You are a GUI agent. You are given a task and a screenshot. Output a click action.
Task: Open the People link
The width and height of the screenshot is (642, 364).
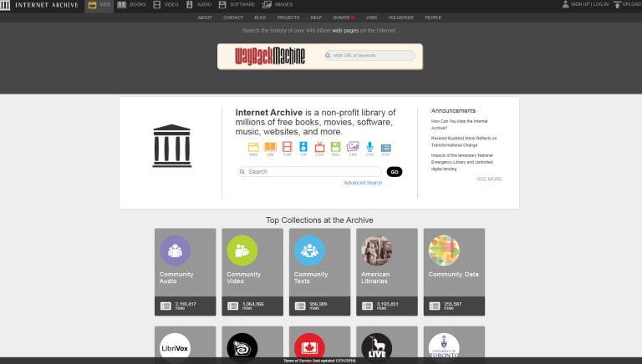click(433, 18)
